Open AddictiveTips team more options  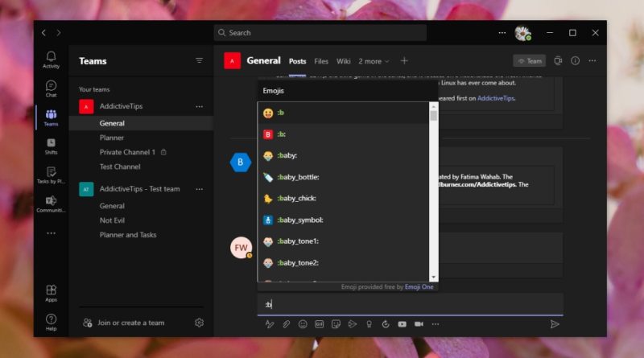pyautogui.click(x=199, y=106)
